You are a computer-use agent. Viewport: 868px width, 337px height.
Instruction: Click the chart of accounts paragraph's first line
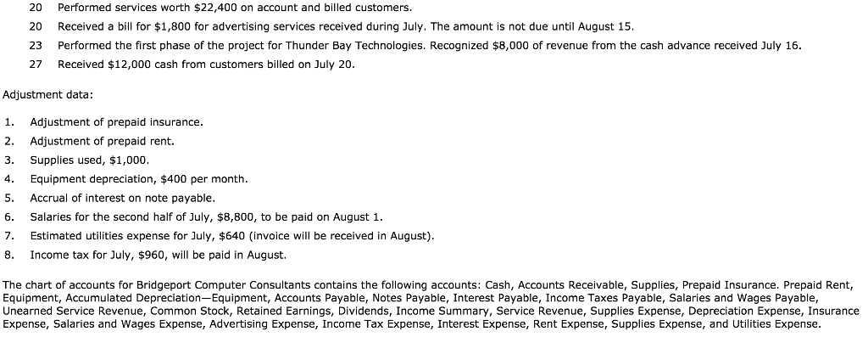pos(428,285)
